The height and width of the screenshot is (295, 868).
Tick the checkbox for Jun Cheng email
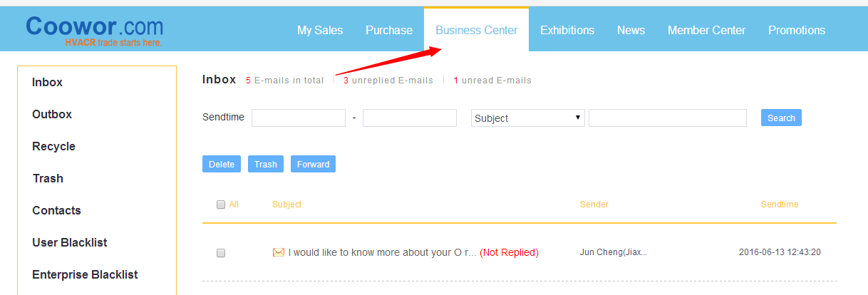(x=221, y=253)
